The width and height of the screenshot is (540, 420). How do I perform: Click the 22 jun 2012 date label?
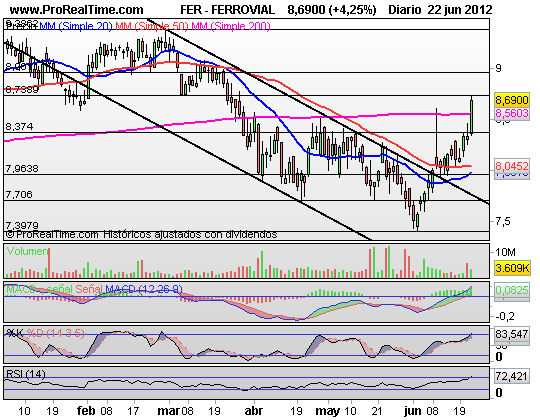point(460,10)
